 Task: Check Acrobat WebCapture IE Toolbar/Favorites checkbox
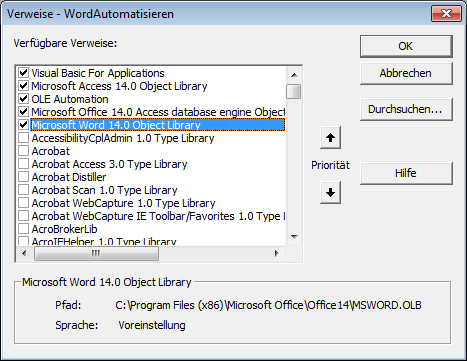click(23, 216)
